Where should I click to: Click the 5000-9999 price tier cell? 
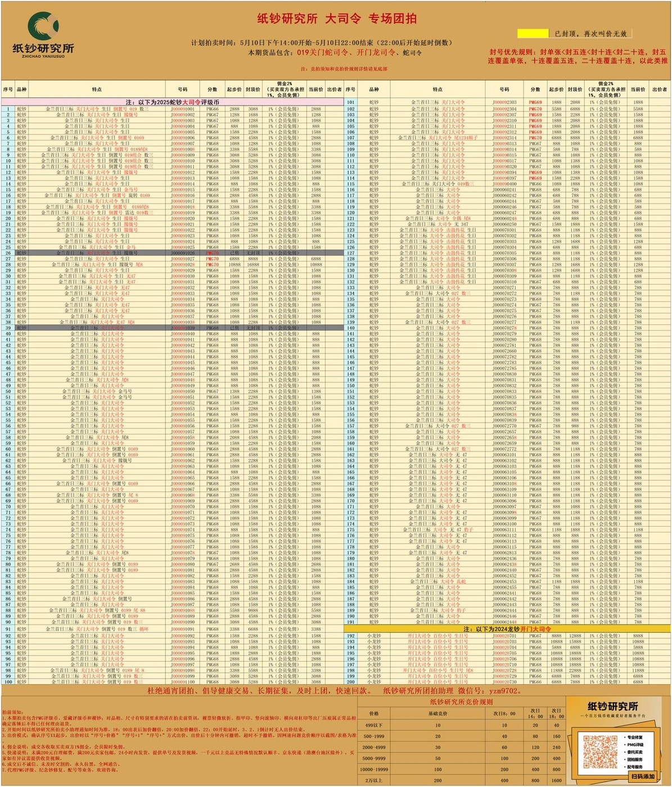373,758
